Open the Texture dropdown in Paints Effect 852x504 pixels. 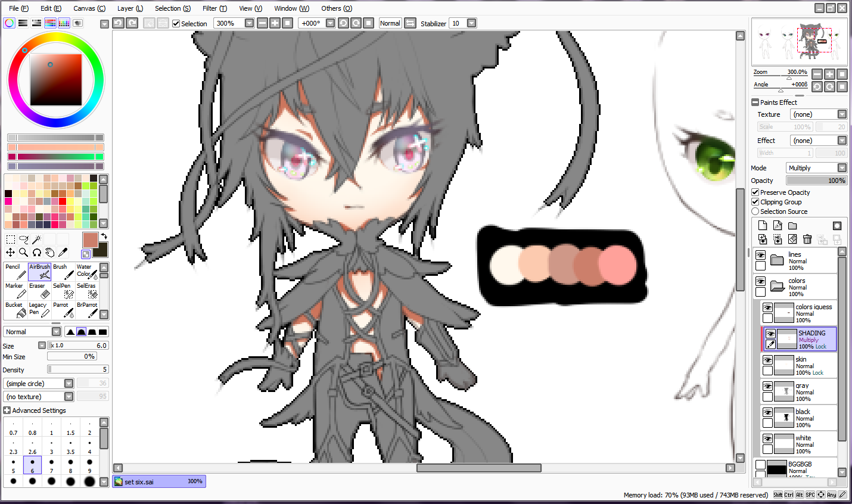pos(842,114)
